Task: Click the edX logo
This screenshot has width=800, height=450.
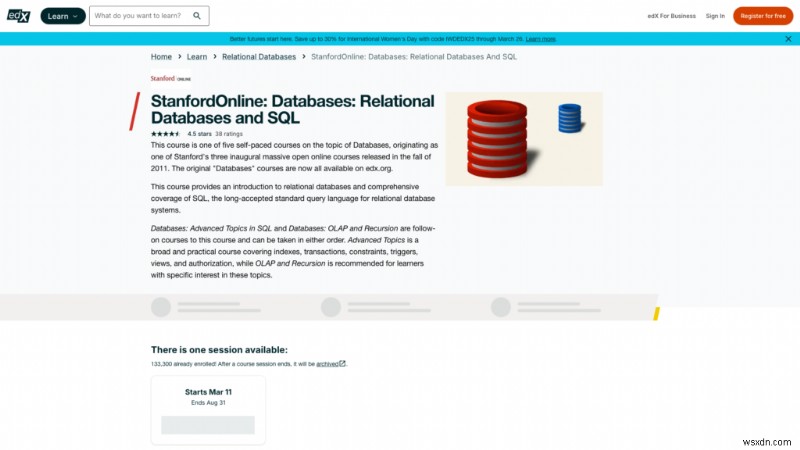Action: 18,16
